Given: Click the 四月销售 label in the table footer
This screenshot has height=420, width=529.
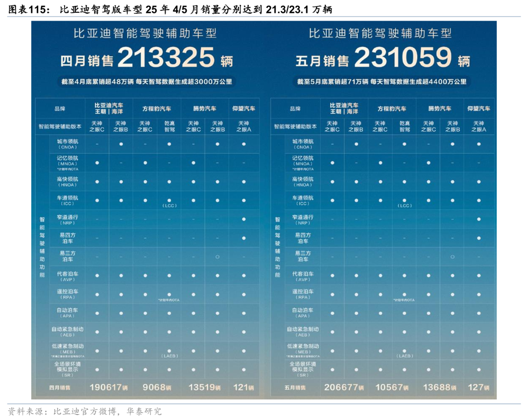Looking at the screenshot, I should [x=60, y=388].
